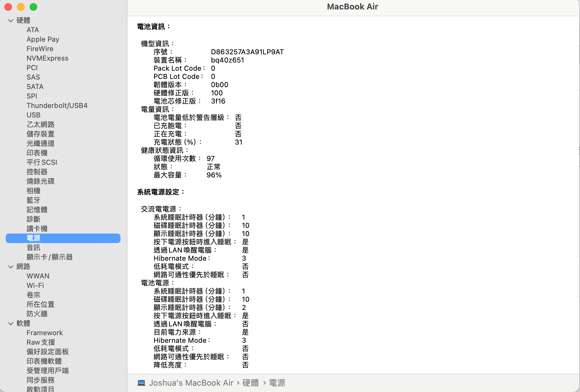Select SPI in the sidebar

(x=32, y=96)
